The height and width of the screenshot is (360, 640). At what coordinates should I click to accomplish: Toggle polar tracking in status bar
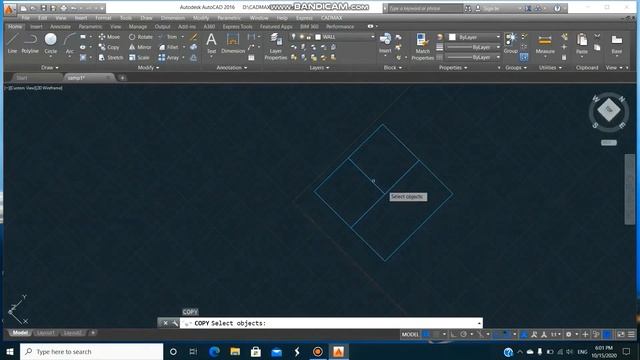(x=464, y=334)
